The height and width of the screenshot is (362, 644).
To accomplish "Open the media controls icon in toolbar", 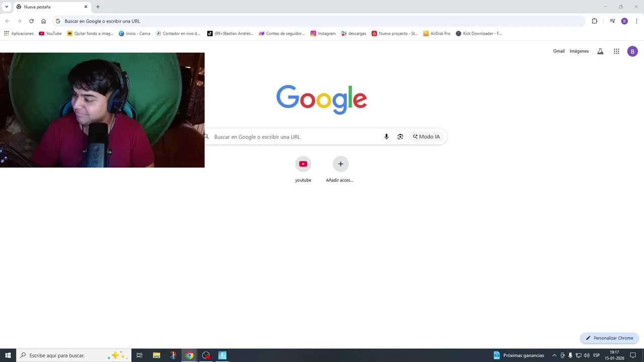I will 612,21.
